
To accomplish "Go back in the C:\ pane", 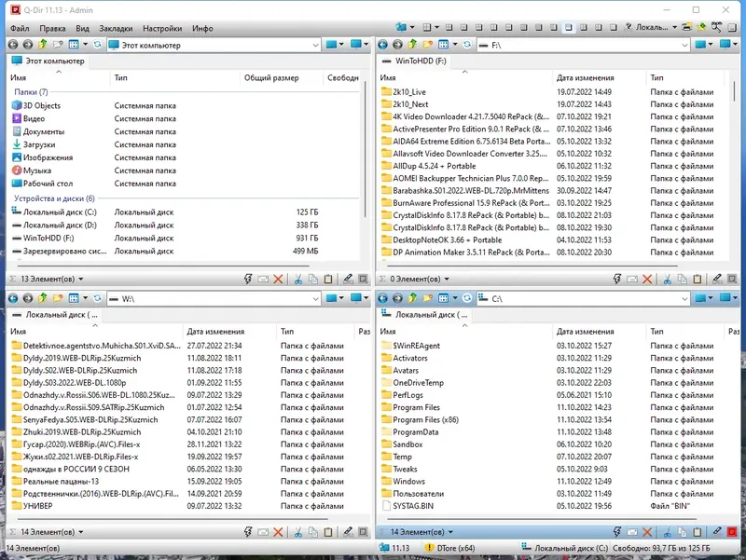I will (x=382, y=298).
